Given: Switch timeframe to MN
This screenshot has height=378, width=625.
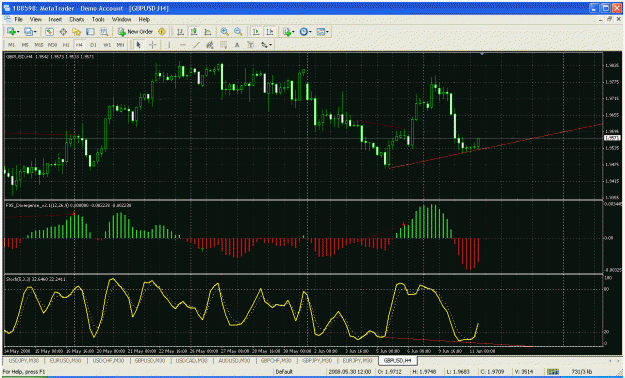Looking at the screenshot, I should [x=120, y=45].
